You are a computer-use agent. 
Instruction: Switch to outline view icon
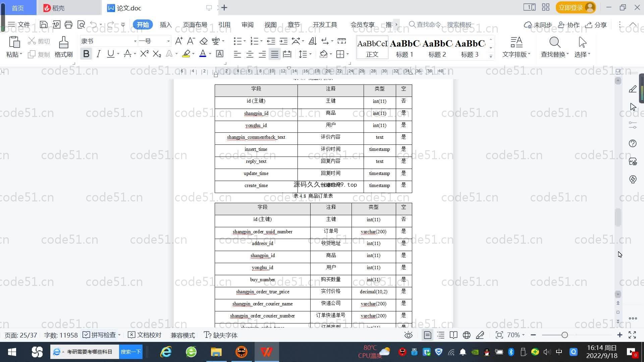pos(441,335)
